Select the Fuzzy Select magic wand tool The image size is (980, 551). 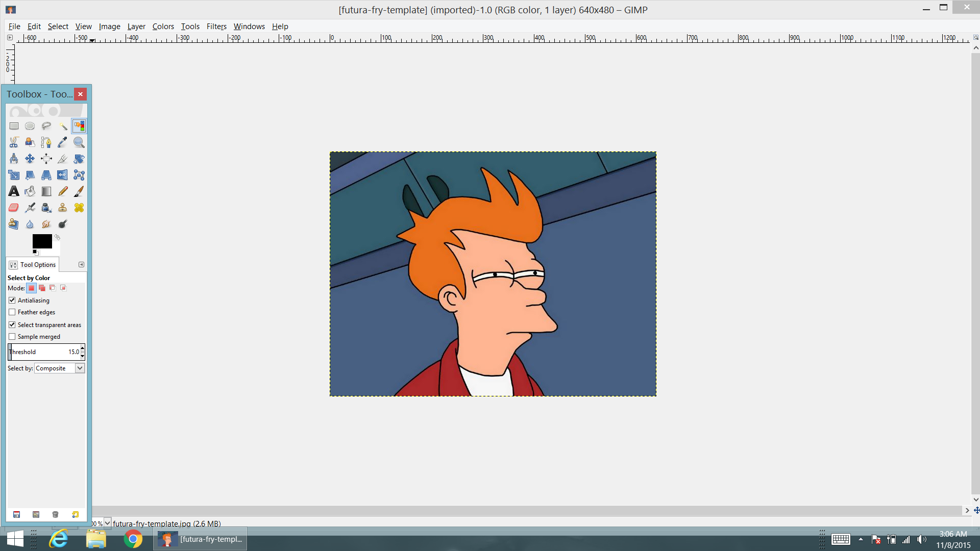point(63,126)
